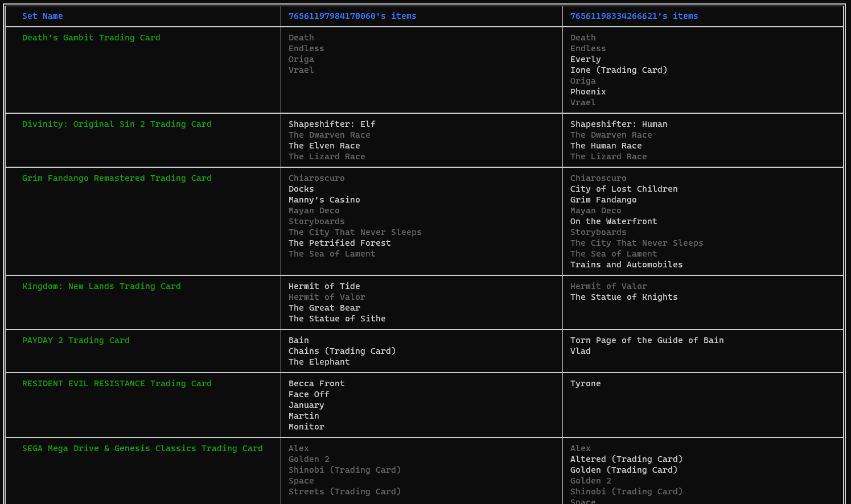The image size is (851, 504).
Task: Click the "76561198334266621's items" column header
Action: (634, 16)
